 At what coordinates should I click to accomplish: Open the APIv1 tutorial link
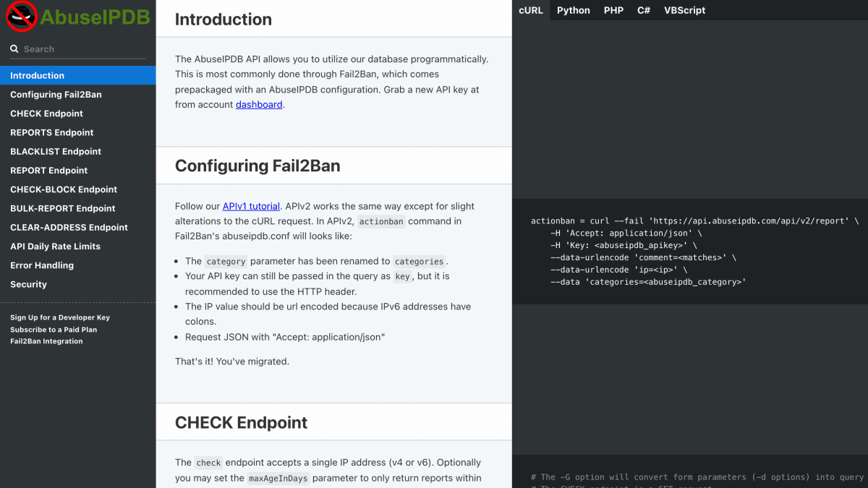point(251,206)
